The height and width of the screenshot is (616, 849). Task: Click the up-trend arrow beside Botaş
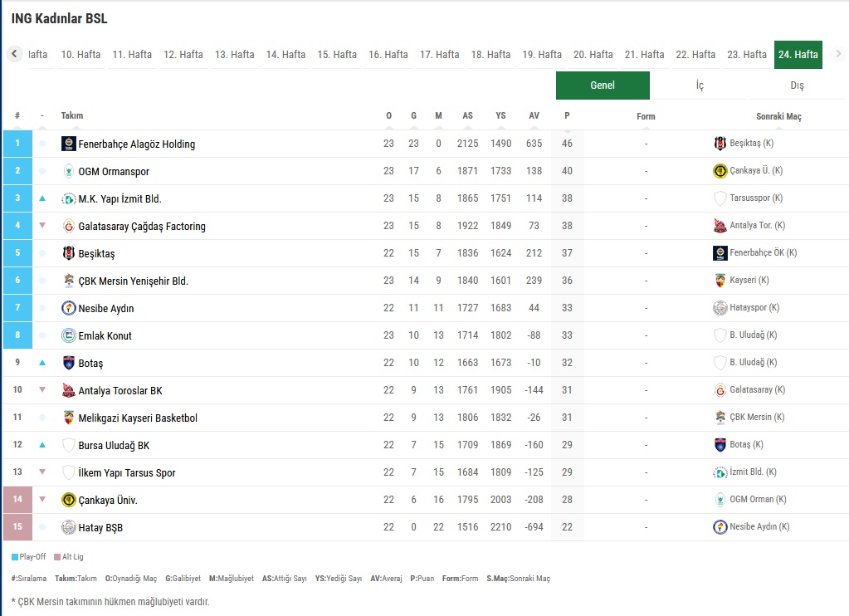pyautogui.click(x=42, y=363)
